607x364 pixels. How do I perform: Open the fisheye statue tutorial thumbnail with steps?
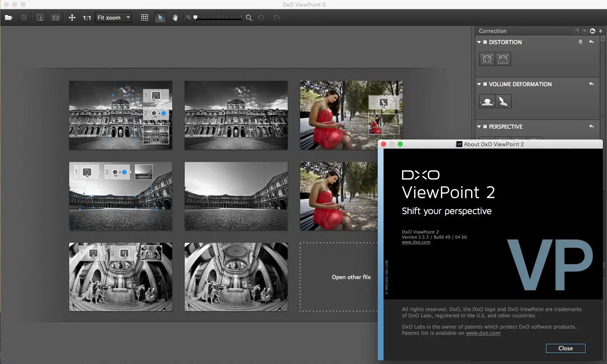[120, 277]
